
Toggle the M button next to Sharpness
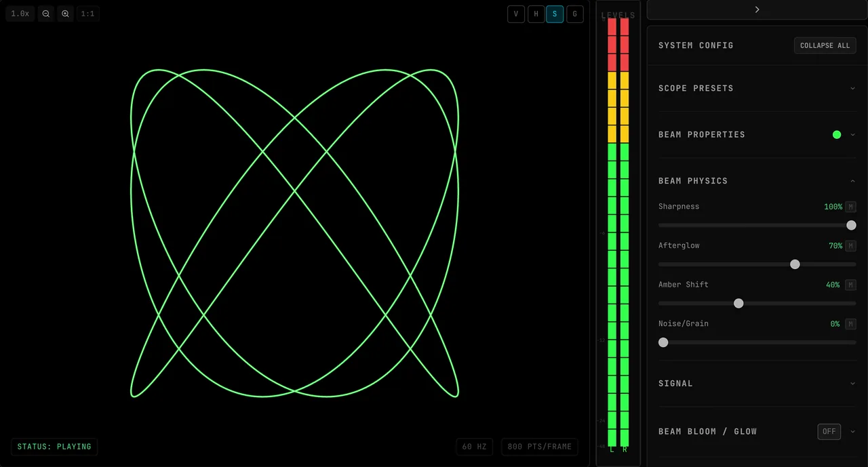coord(850,207)
